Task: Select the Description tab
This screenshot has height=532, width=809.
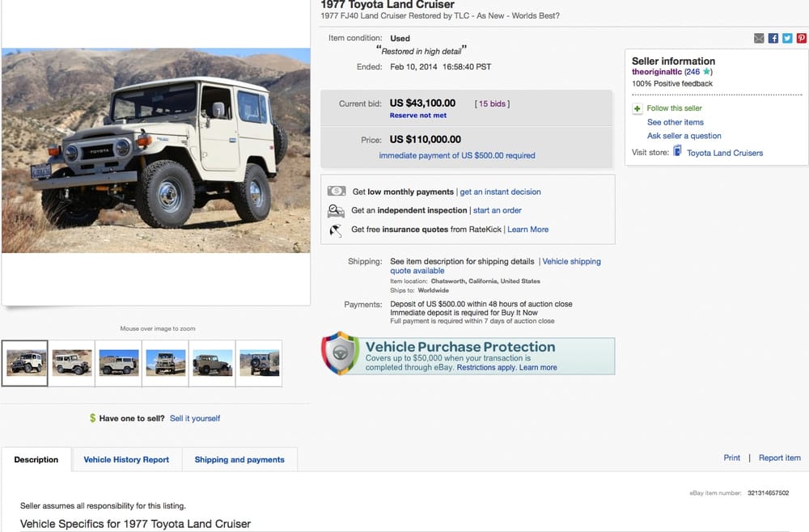Action: (36, 459)
